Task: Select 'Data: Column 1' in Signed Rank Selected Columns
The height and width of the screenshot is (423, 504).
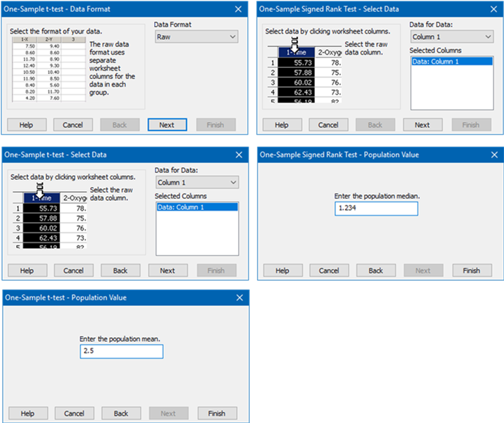Action: click(451, 62)
